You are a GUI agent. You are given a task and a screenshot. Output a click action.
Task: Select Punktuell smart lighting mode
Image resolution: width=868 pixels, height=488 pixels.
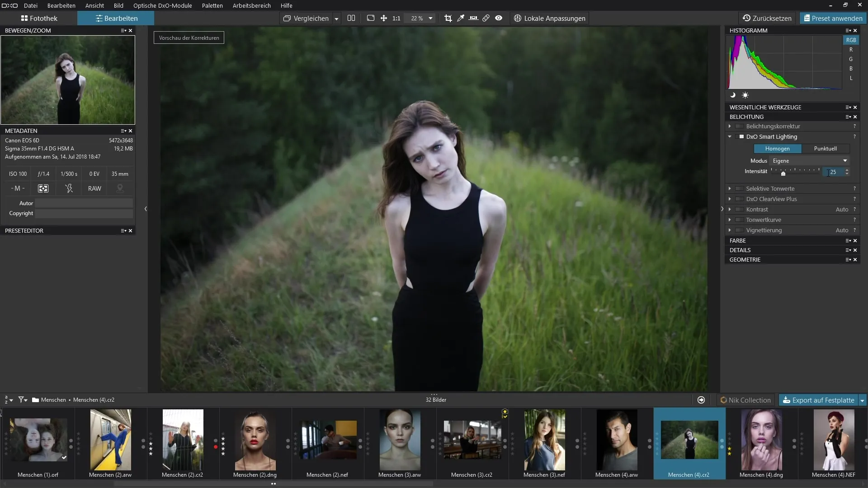(826, 149)
